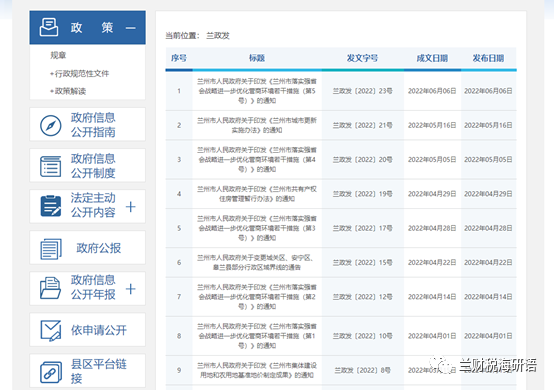Select the 政策解读 submenu item
This screenshot has width=554, height=390.
(x=68, y=91)
